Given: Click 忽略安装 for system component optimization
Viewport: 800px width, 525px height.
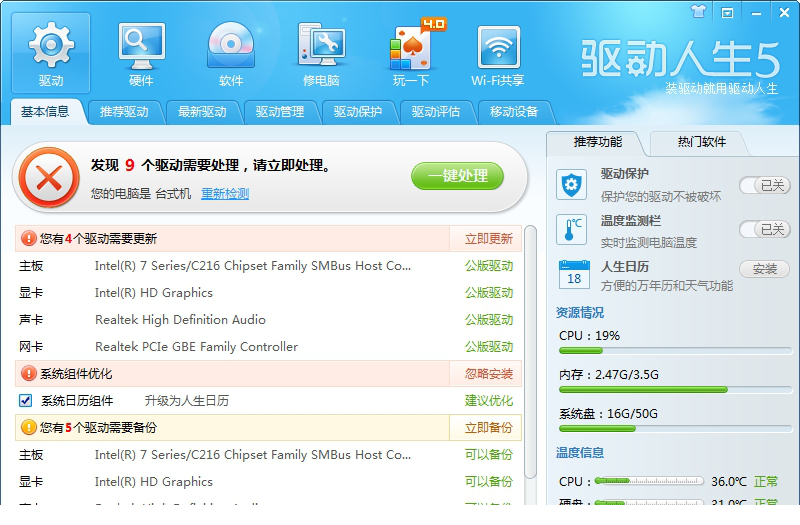Looking at the screenshot, I should (488, 374).
